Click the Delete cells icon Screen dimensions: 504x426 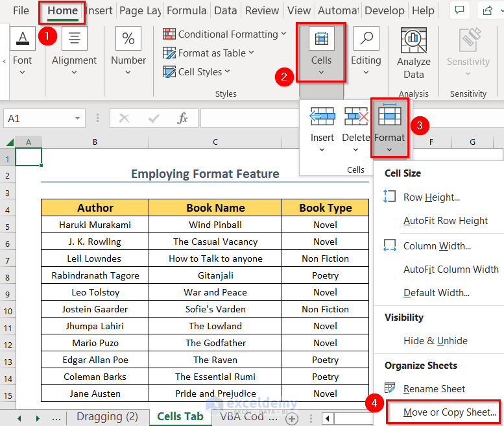pyautogui.click(x=355, y=116)
